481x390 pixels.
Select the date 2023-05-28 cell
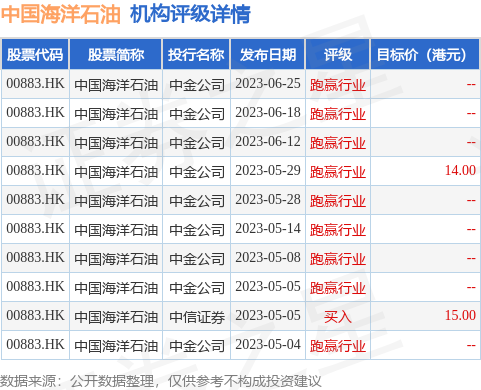(268, 199)
